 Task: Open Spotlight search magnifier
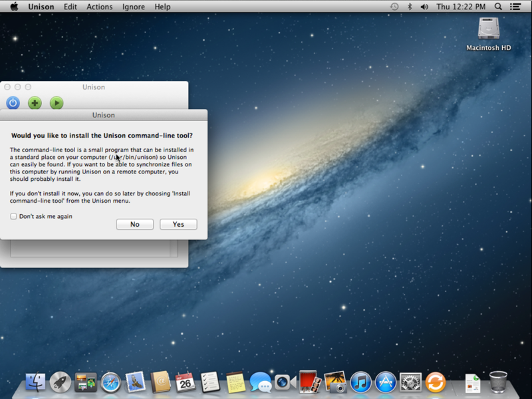tap(497, 7)
